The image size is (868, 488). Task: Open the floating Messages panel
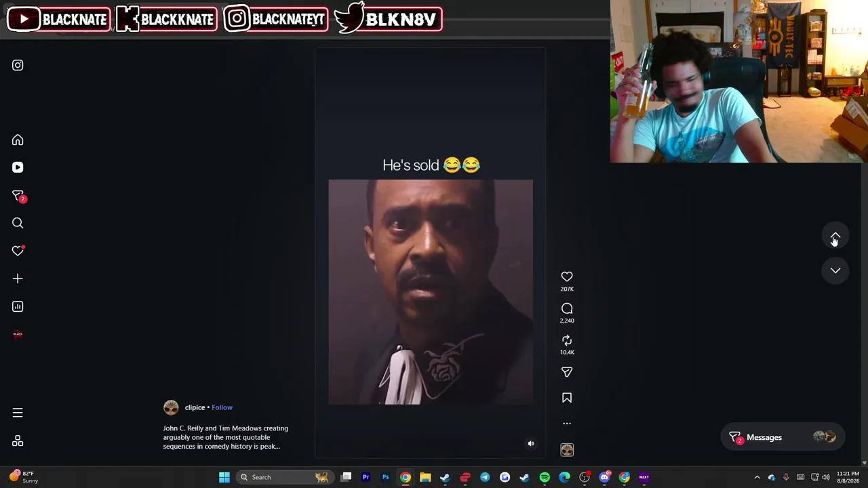[x=784, y=437]
